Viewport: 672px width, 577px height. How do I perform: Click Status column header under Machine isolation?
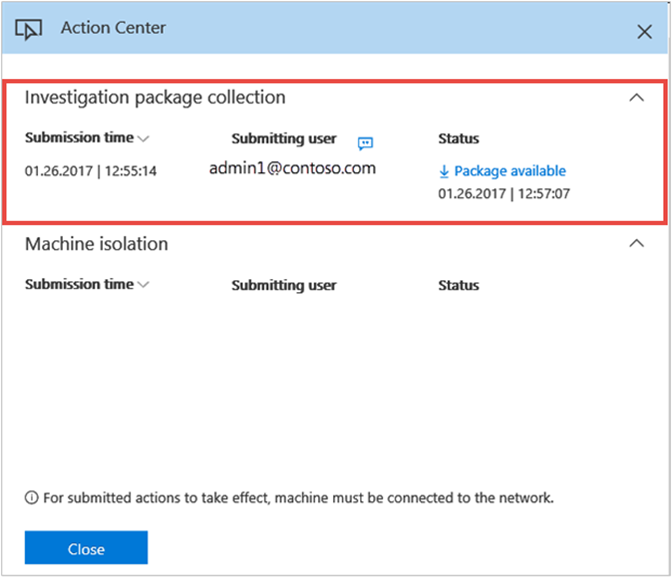[458, 285]
